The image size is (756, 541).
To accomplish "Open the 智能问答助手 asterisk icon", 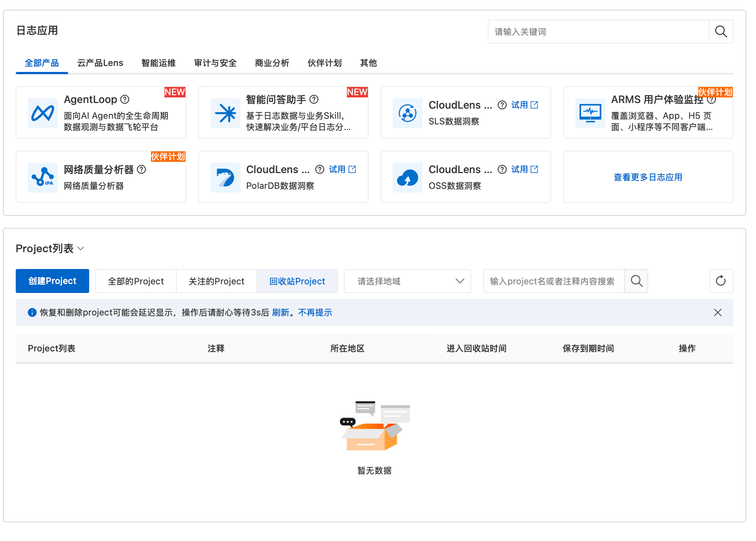I will tap(225, 113).
